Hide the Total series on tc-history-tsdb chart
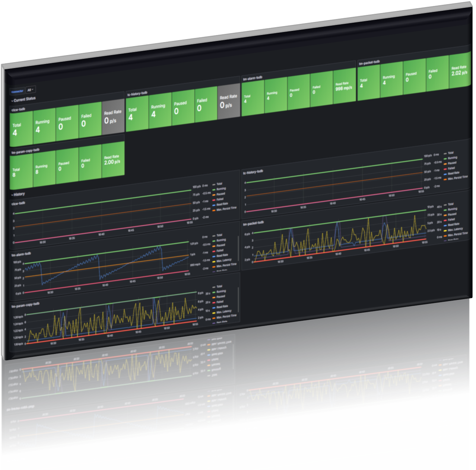This screenshot has width=476, height=470. [450, 153]
